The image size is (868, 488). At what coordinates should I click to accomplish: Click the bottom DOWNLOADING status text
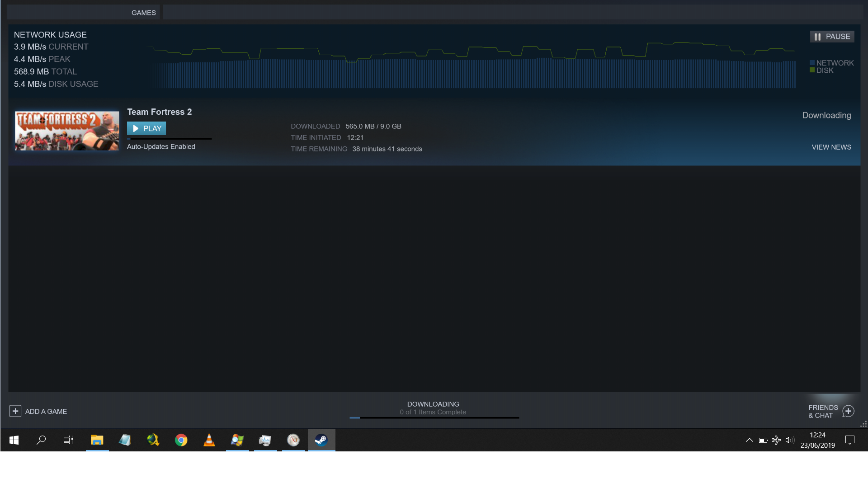pos(433,404)
